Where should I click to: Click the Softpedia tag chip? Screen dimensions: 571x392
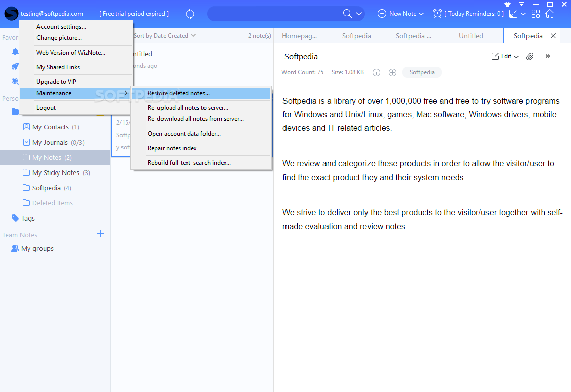[422, 72]
